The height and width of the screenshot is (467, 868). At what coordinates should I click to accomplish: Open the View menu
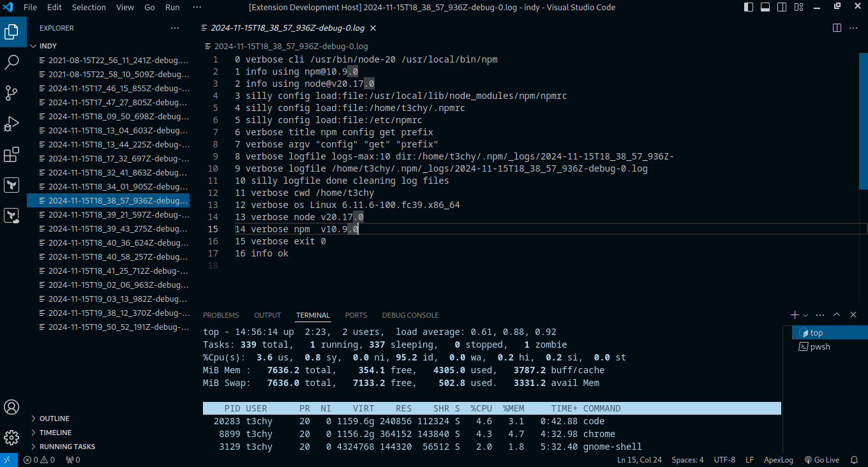[125, 7]
